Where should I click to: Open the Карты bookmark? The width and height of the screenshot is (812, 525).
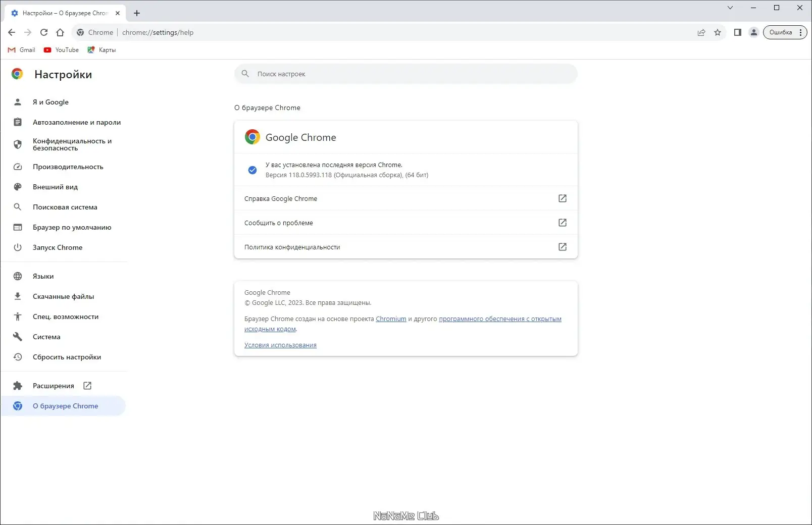pos(101,50)
